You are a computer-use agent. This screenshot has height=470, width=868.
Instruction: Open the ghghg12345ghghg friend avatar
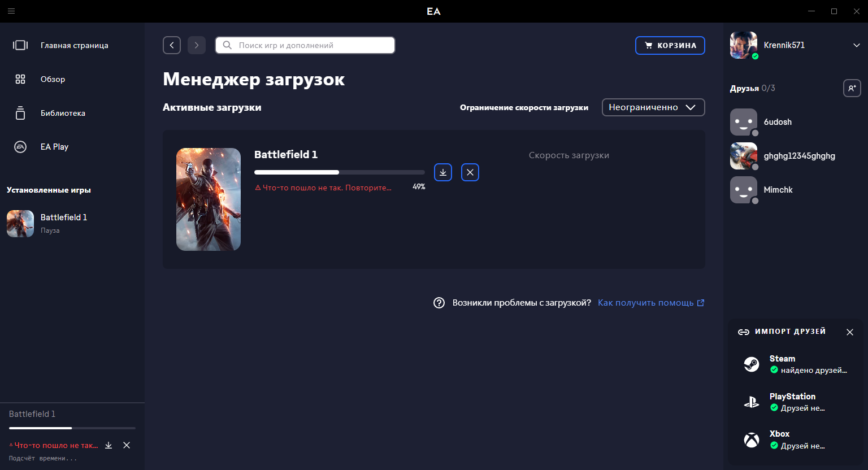[x=744, y=156]
